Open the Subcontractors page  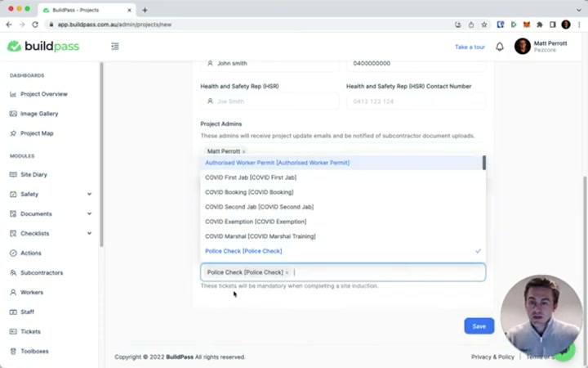[x=42, y=272]
